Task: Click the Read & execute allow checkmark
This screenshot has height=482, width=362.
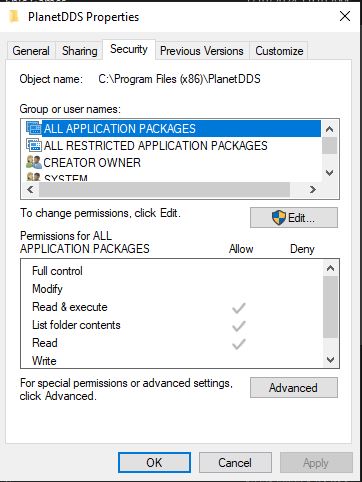Action: coord(239,308)
